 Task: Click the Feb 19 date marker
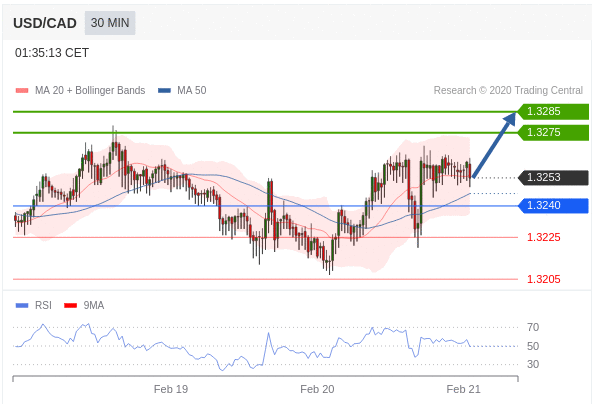pos(171,389)
